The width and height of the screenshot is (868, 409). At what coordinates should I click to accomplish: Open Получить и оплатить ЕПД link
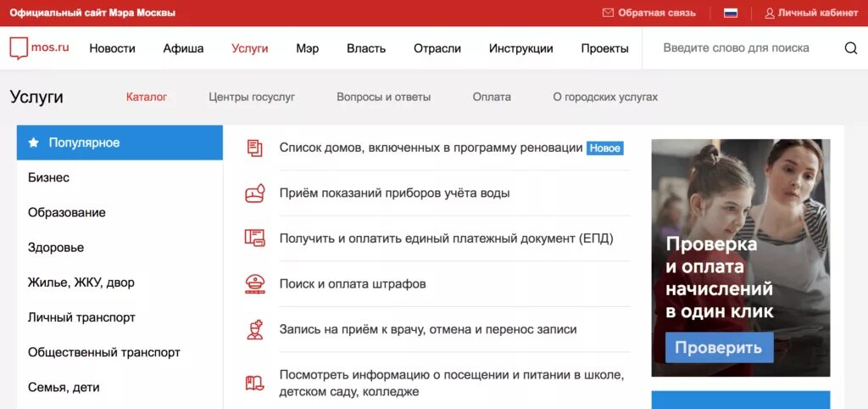coord(446,238)
